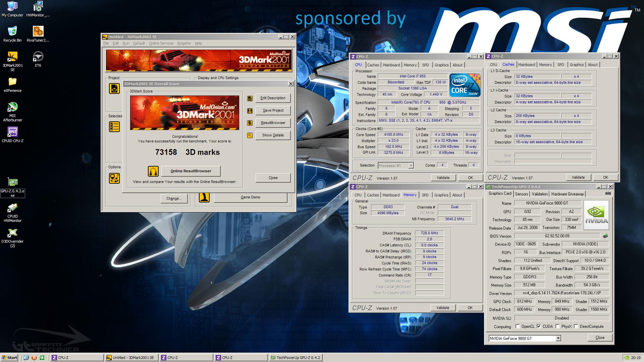Click Validate in the CPU-Z CPU window
Image resolution: width=644 pixels, height=362 pixels.
tap(443, 178)
